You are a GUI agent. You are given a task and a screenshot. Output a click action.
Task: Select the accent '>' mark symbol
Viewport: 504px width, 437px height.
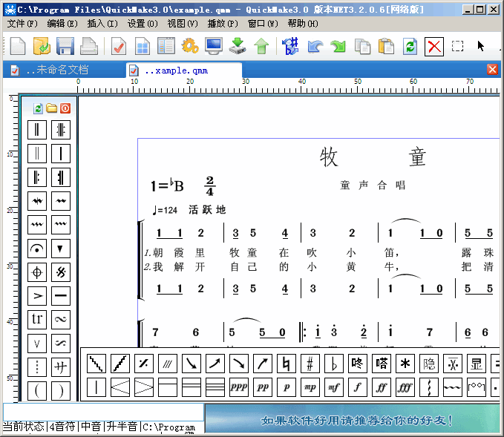pos(37,296)
